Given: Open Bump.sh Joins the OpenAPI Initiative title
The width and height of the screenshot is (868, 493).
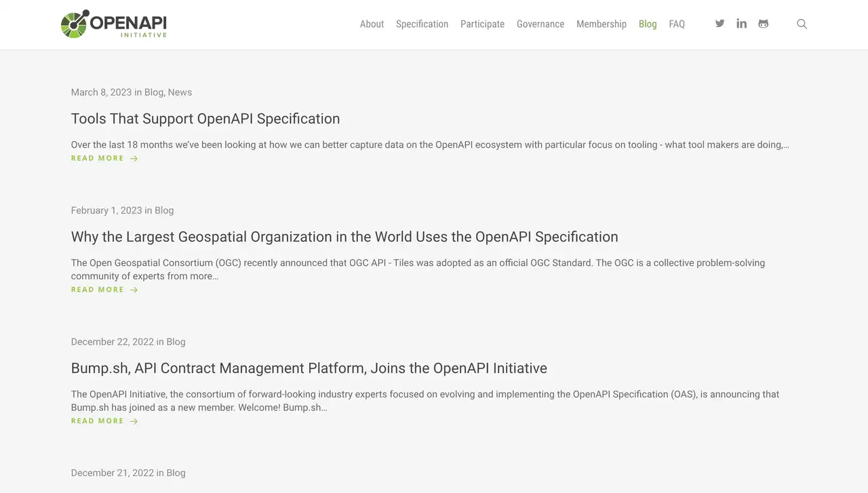Looking at the screenshot, I should pos(309,368).
